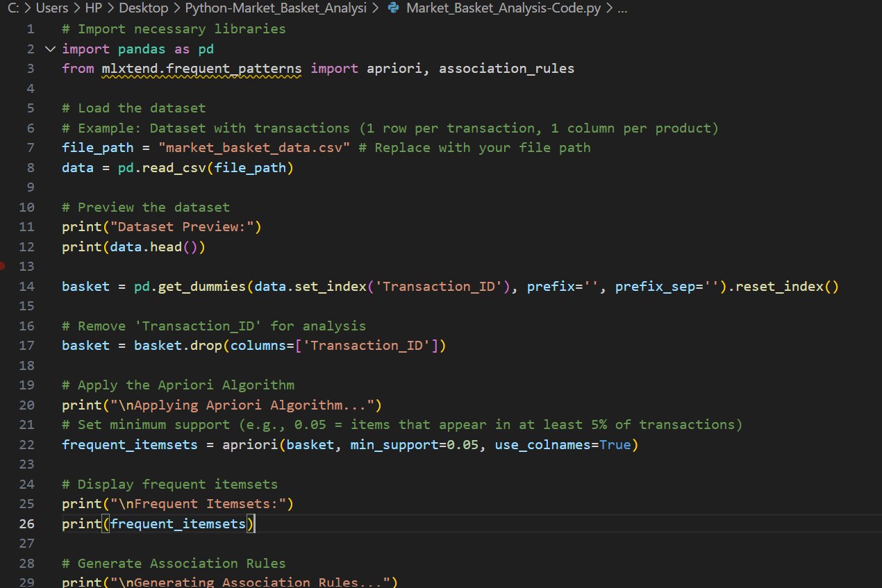Click the min_support=0.05 argument on line 22
Viewport: 882px width, 588px height.
point(415,444)
